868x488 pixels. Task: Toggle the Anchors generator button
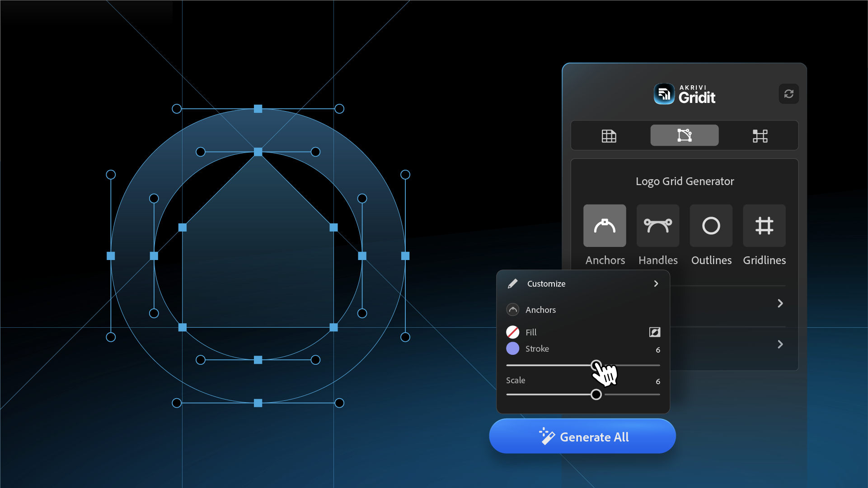[x=604, y=226]
